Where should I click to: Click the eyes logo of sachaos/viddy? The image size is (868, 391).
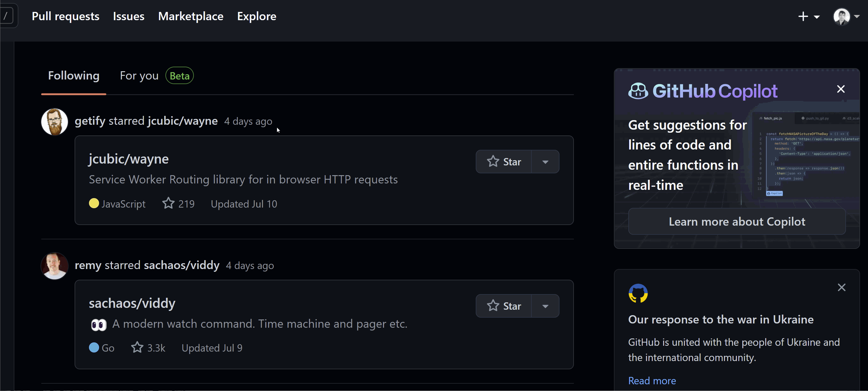98,324
